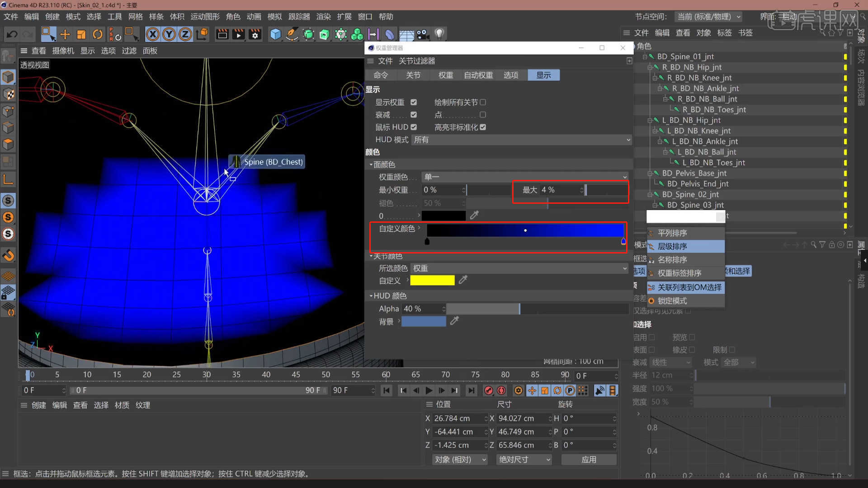Image resolution: width=868 pixels, height=488 pixels.
Task: Add a light object
Action: (439, 34)
